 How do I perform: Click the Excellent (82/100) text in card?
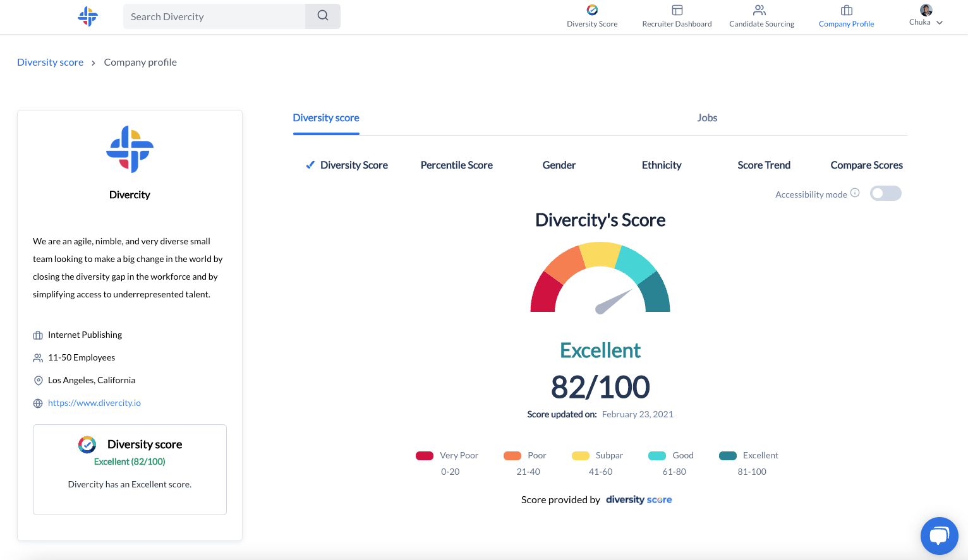point(130,462)
